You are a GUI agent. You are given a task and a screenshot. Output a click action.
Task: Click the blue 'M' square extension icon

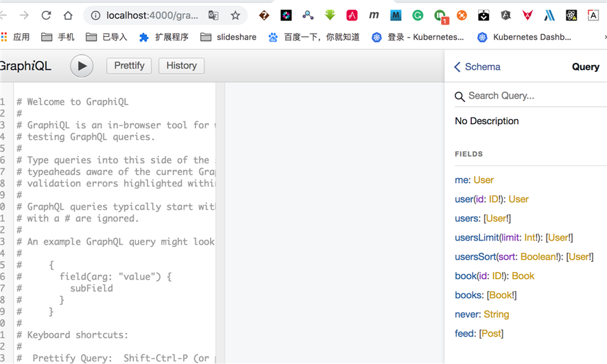click(396, 16)
